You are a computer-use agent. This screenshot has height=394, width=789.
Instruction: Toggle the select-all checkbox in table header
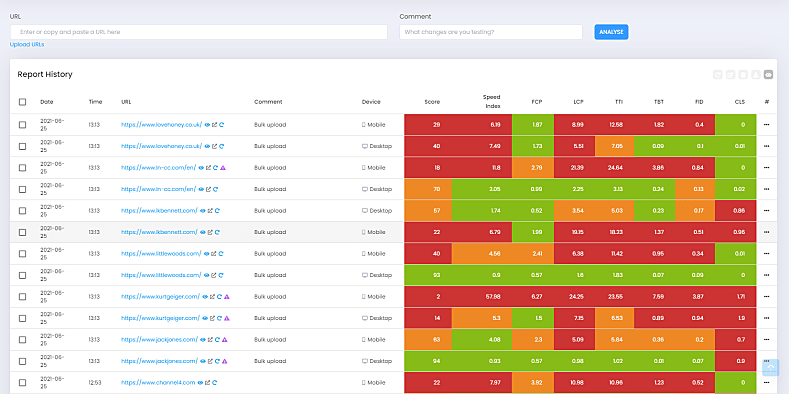tap(23, 102)
